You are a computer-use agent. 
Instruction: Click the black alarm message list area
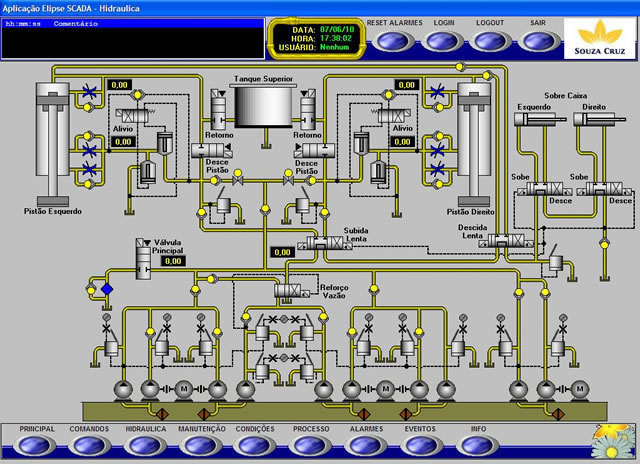pos(133,42)
